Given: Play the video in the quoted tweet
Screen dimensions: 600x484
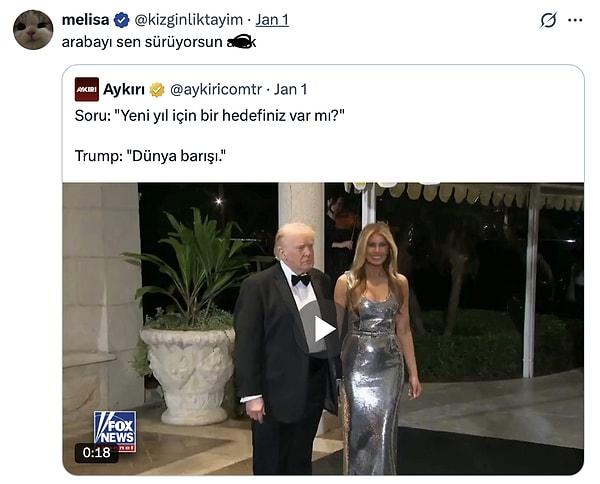Looking at the screenshot, I should 323,328.
